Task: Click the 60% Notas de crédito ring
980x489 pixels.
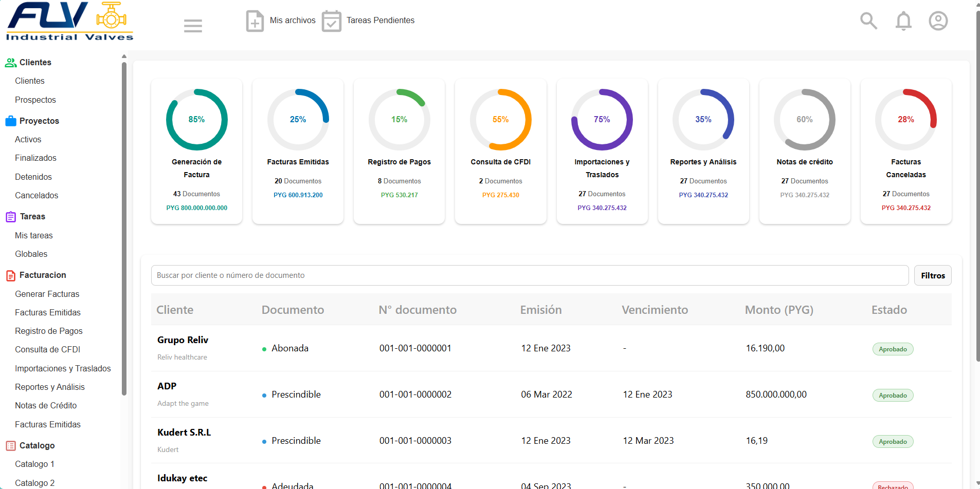Action: pos(805,120)
